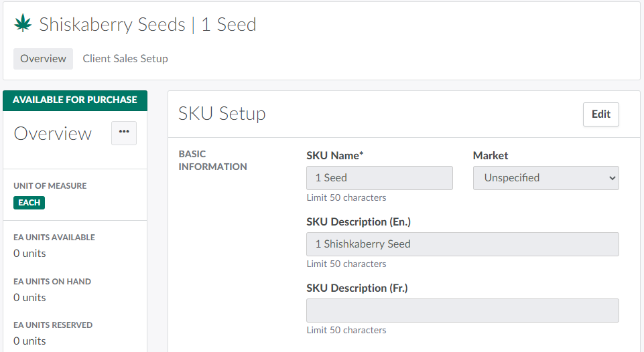Expand the Market dropdown
The width and height of the screenshot is (644, 352).
(545, 178)
